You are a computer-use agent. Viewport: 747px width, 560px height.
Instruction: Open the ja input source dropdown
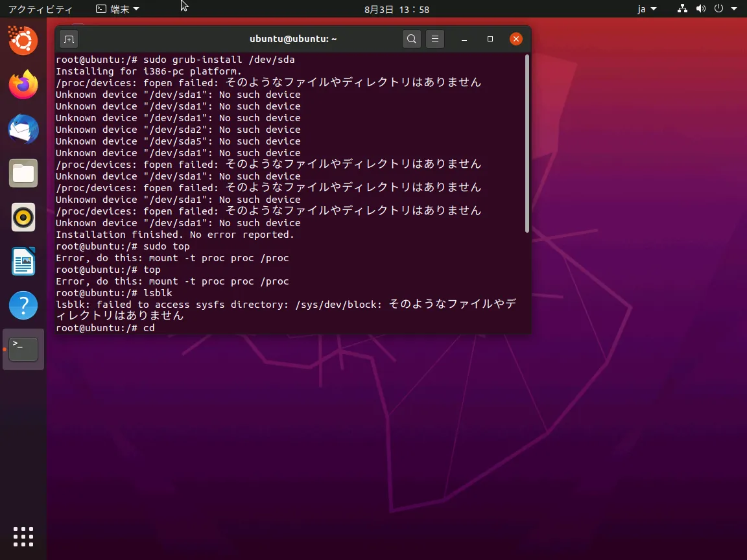646,9
